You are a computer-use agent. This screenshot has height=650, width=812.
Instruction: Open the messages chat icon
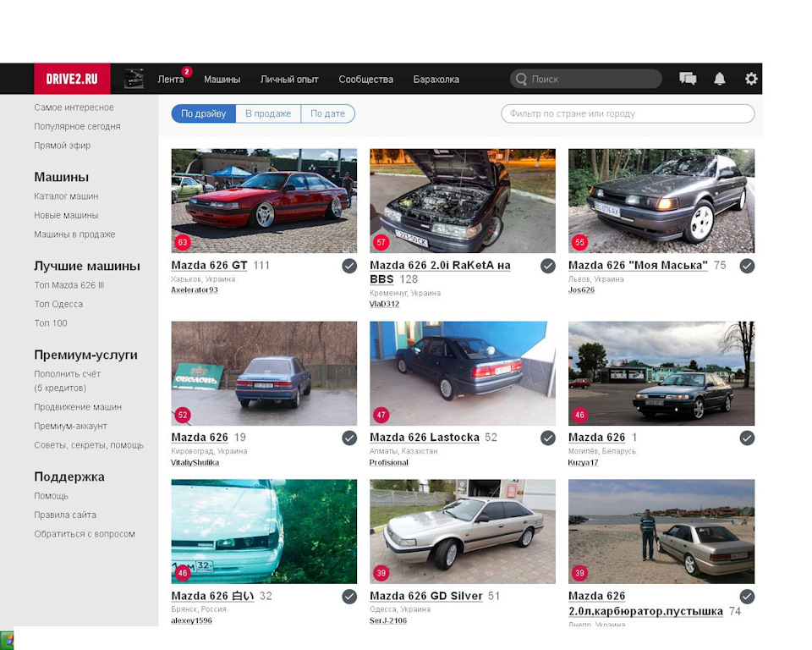click(688, 79)
